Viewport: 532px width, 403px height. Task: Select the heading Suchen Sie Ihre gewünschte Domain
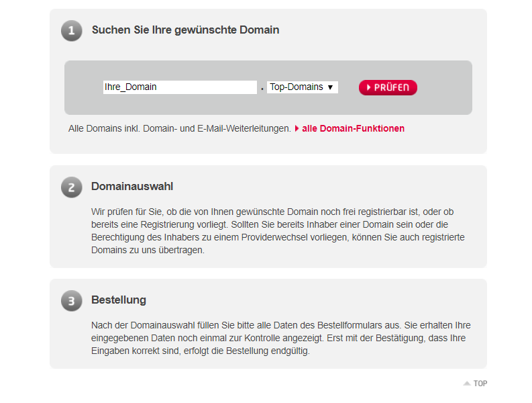[x=186, y=30]
